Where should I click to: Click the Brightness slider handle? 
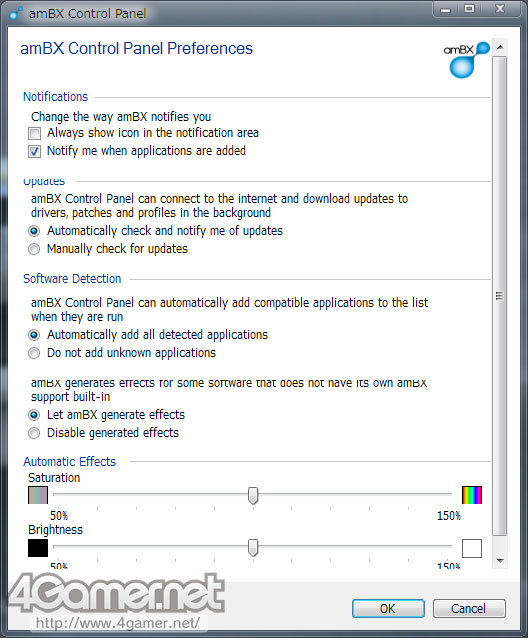pos(253,548)
